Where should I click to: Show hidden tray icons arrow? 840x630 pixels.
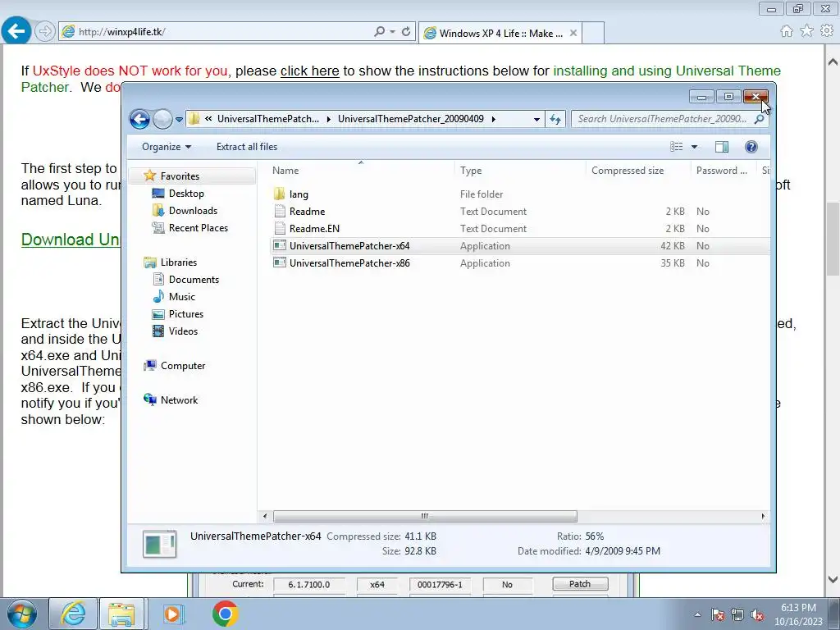tap(697, 614)
